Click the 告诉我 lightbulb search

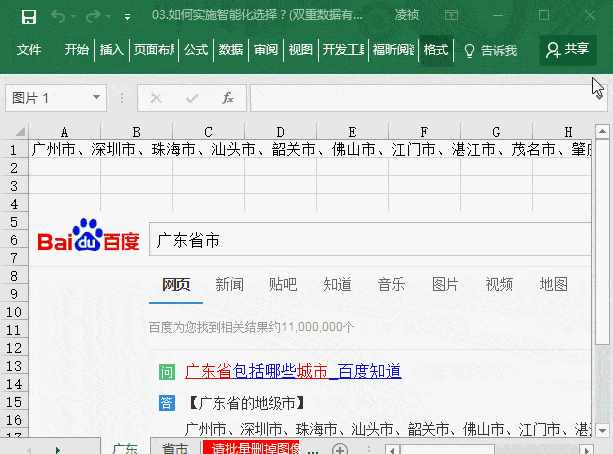click(x=491, y=50)
